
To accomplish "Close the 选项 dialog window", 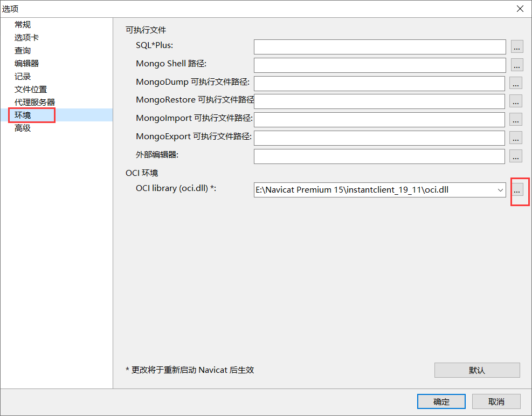I will click(520, 9).
